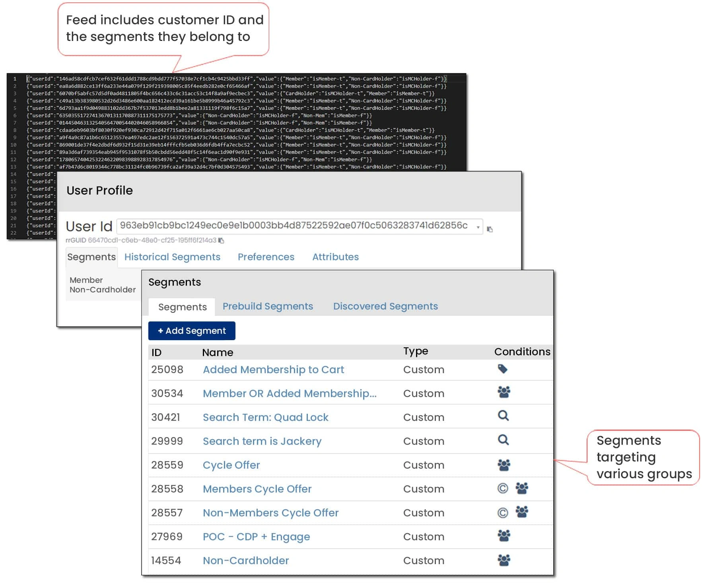
Task: Click copyright-style icon in Members Cycle Offer row
Action: pyautogui.click(x=503, y=488)
